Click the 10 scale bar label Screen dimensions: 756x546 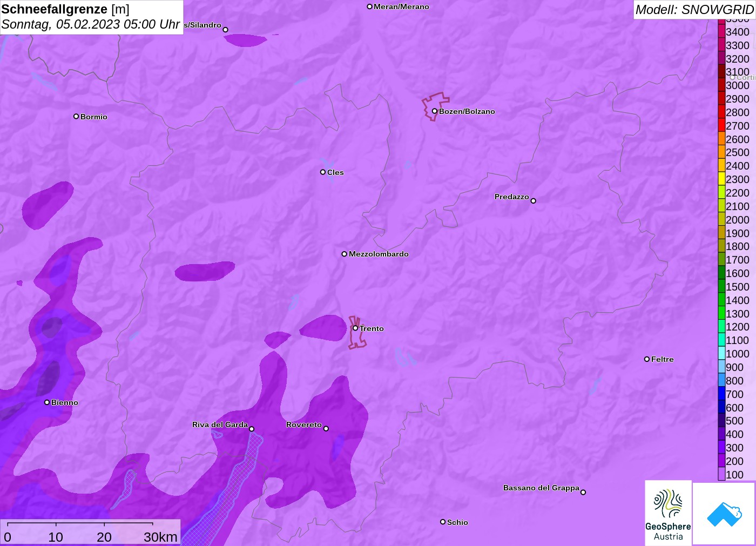[x=56, y=537]
